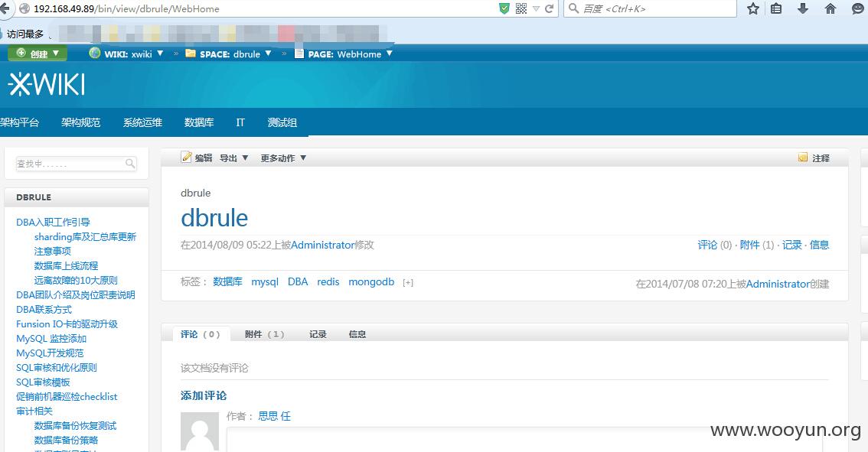Viewport: 868px width, 452px height.
Task: Open the IT navigation menu
Action: pyautogui.click(x=240, y=122)
